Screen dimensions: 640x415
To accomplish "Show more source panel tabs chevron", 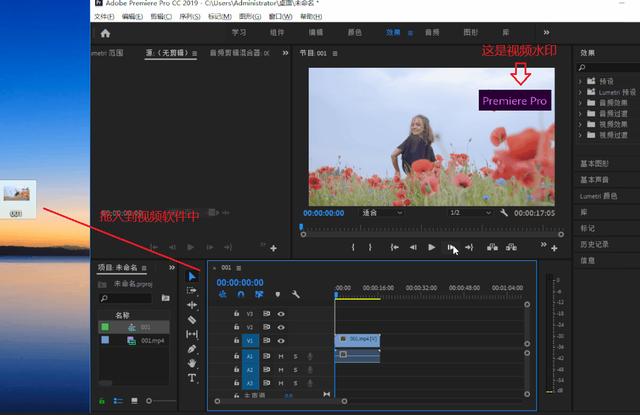I will [x=285, y=53].
